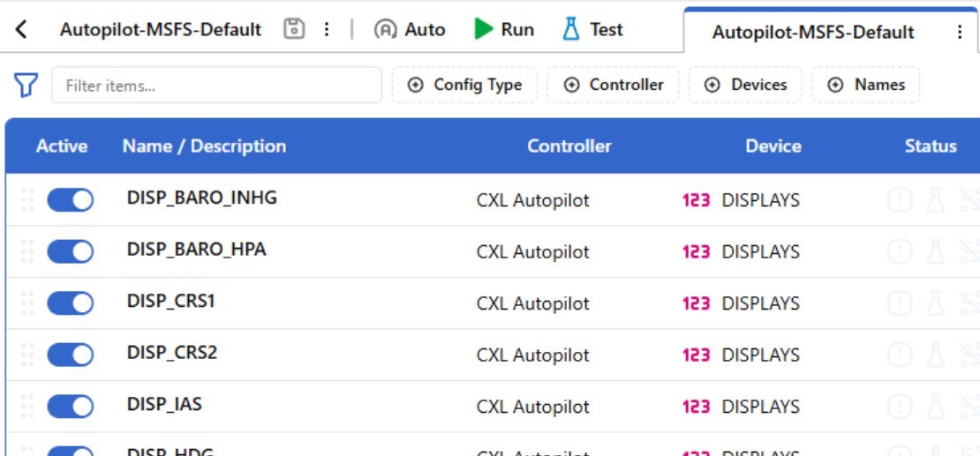980x456 pixels.
Task: Disable the DISP_CRS1 active toggle
Action: (70, 303)
